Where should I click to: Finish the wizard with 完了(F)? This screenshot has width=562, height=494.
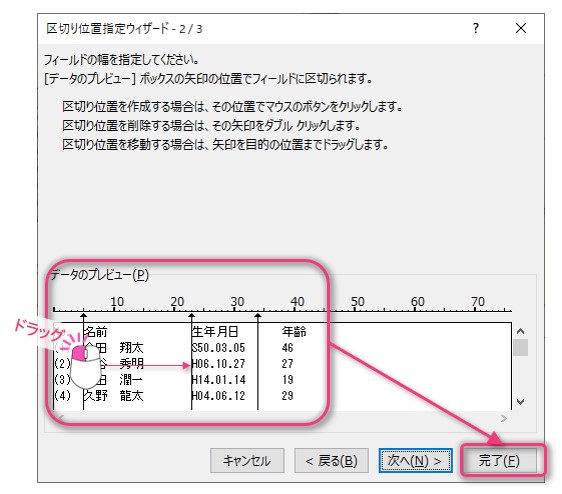coord(499,461)
